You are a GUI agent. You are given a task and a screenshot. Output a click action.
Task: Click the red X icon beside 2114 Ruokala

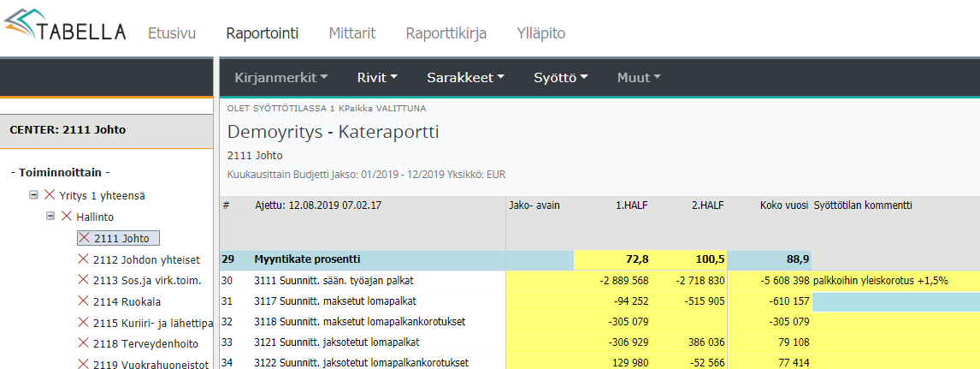pyautogui.click(x=84, y=301)
